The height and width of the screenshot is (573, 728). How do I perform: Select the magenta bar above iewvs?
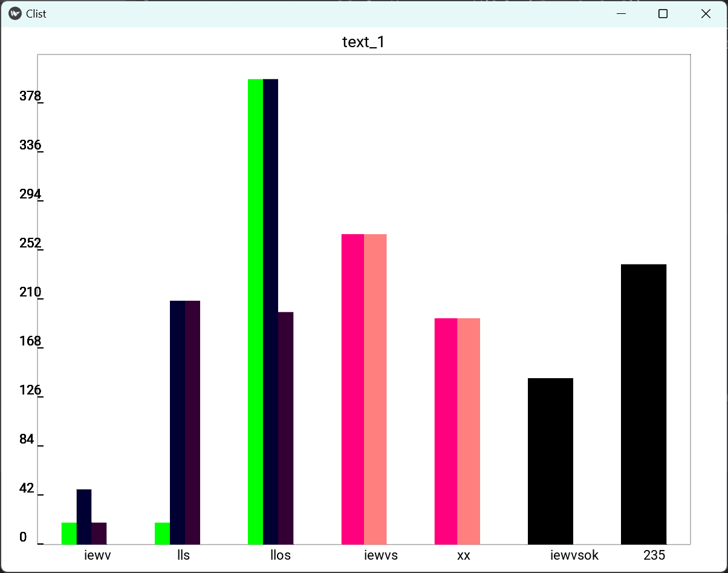point(353,389)
